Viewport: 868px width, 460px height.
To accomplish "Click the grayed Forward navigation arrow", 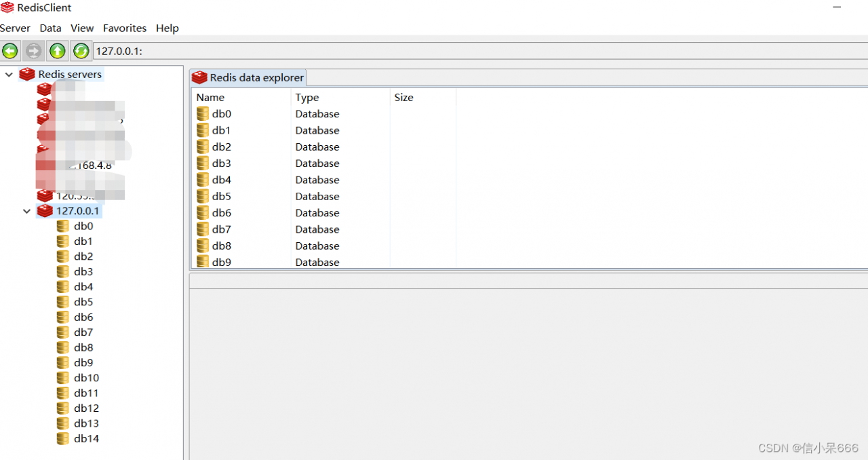I will (33, 51).
